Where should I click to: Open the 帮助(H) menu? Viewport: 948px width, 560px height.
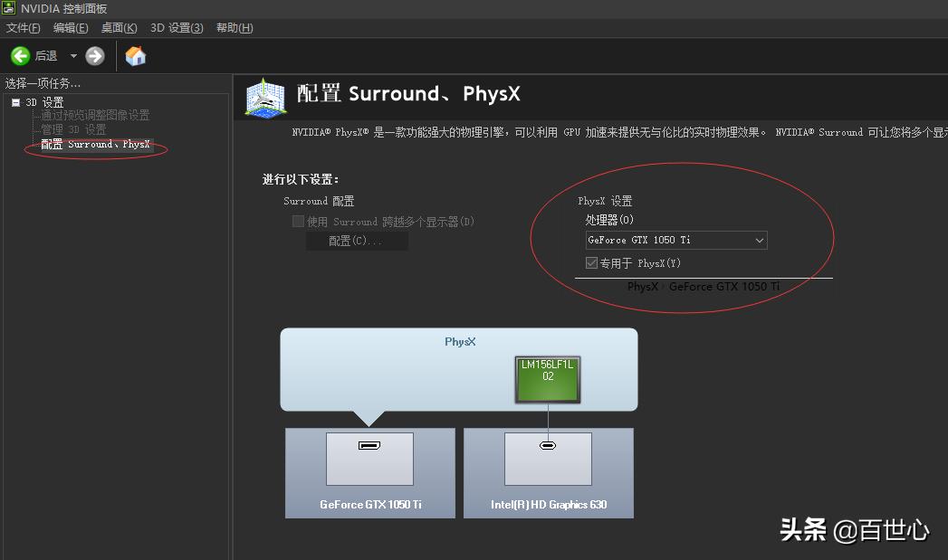click(234, 27)
